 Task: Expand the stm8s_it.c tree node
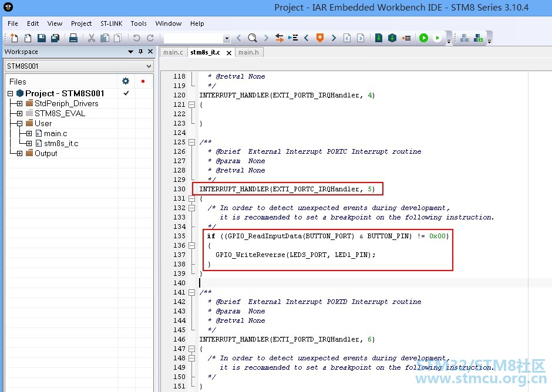point(29,143)
